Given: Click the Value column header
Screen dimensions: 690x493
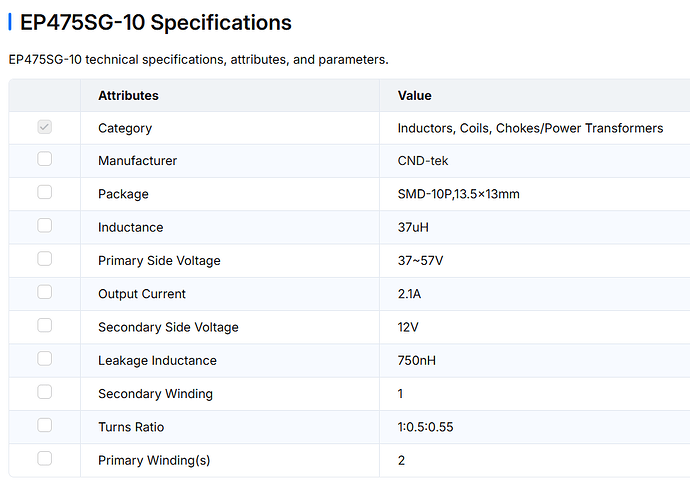Looking at the screenshot, I should click(x=415, y=96).
